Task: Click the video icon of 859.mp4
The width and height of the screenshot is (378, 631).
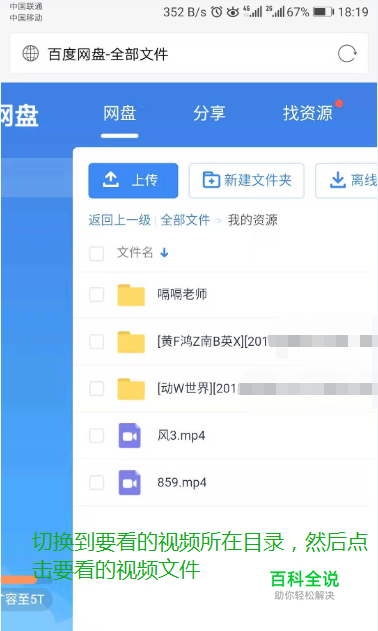Action: 130,483
